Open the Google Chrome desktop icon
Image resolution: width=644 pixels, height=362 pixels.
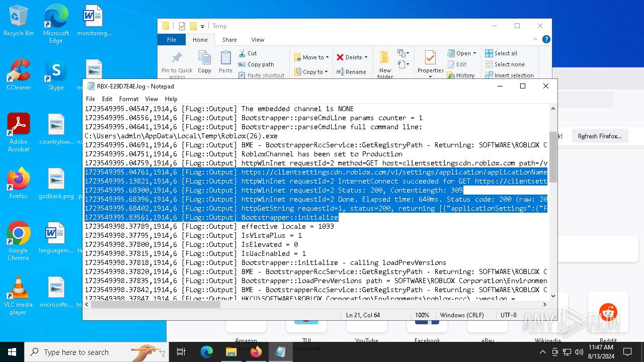[x=19, y=241]
